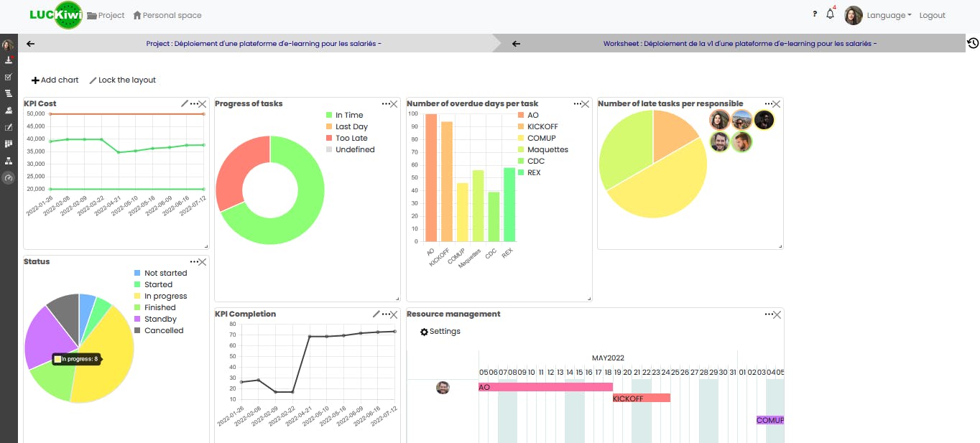The image size is (980, 443).
Task: Open the history clock icon
Action: [x=973, y=43]
